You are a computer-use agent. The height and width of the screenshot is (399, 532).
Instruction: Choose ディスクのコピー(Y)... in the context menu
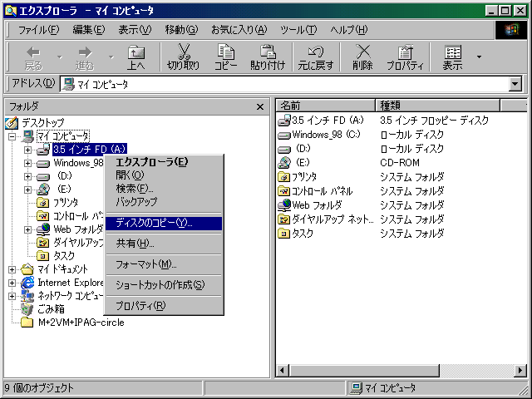pos(164,223)
